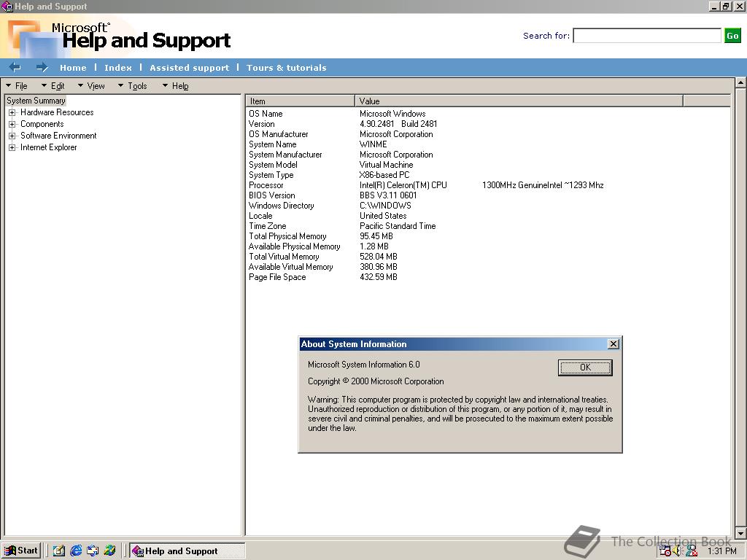Click the scrollbar up arrow
This screenshot has height=560, width=747.
(x=741, y=83)
